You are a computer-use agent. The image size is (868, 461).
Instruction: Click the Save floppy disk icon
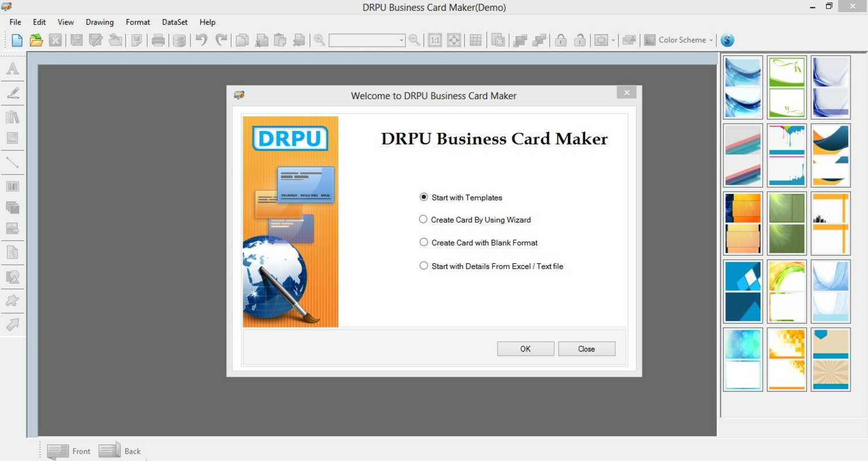[76, 40]
